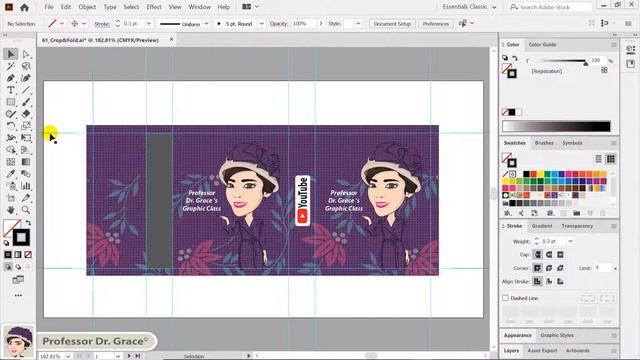Image resolution: width=640 pixels, height=360 pixels.
Task: Select the Selection tool arrow
Action: (x=11, y=54)
